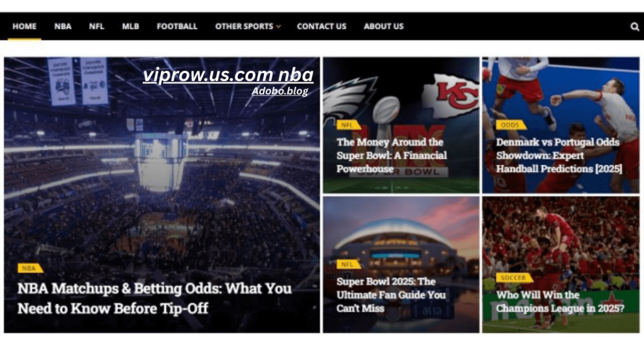This screenshot has width=644, height=337.
Task: Read Super Bowl 2025 Ultimate Fan Guide
Action: 391,294
